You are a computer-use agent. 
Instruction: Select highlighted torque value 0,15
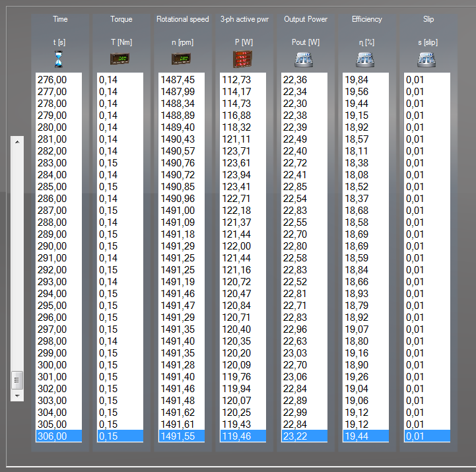pyautogui.click(x=120, y=436)
